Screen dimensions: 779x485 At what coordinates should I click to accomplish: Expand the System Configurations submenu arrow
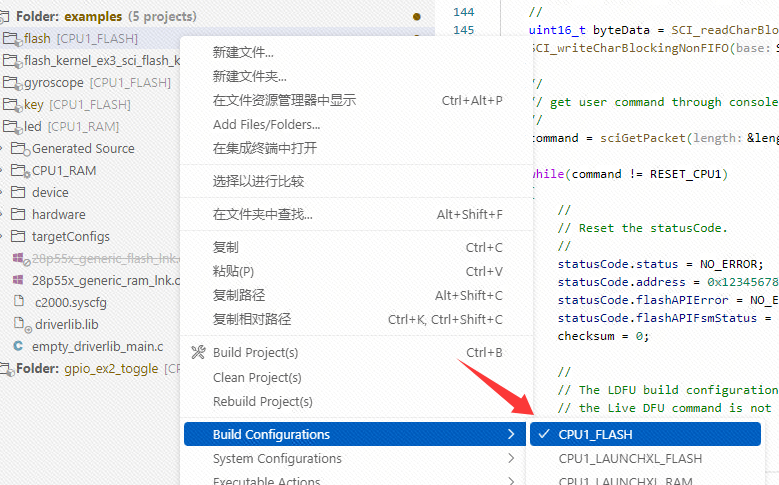pos(511,458)
